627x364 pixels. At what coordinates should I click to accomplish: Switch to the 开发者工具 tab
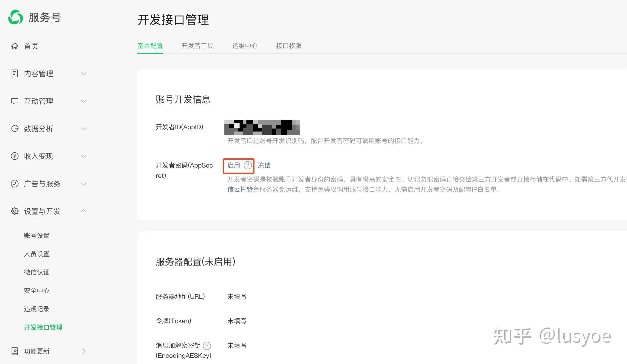point(197,46)
